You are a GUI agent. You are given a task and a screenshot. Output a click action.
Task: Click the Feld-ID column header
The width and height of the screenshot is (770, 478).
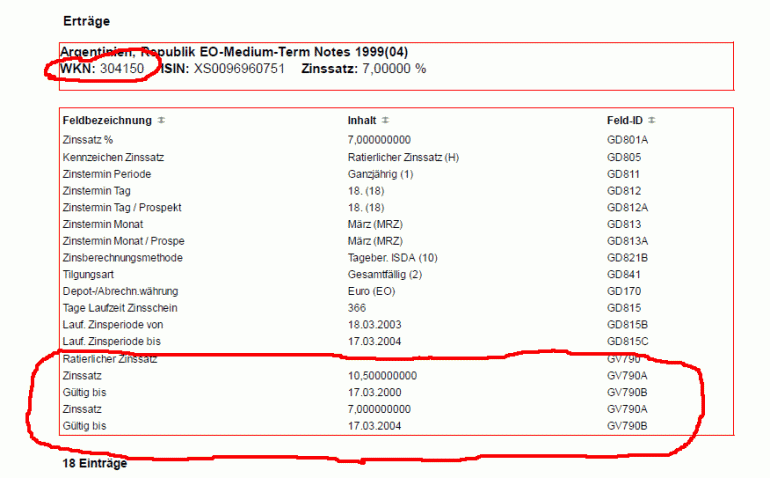pos(625,120)
